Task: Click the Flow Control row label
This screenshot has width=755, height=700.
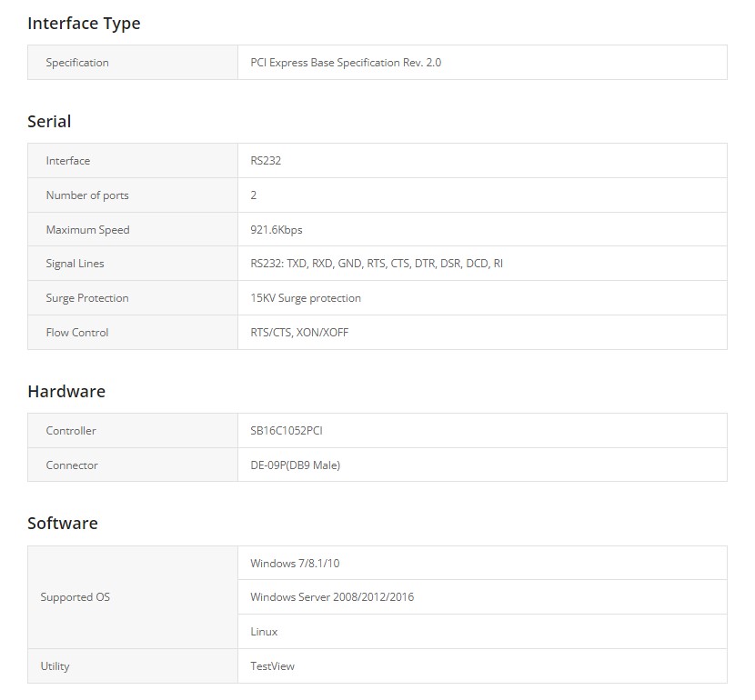Action: pos(77,333)
